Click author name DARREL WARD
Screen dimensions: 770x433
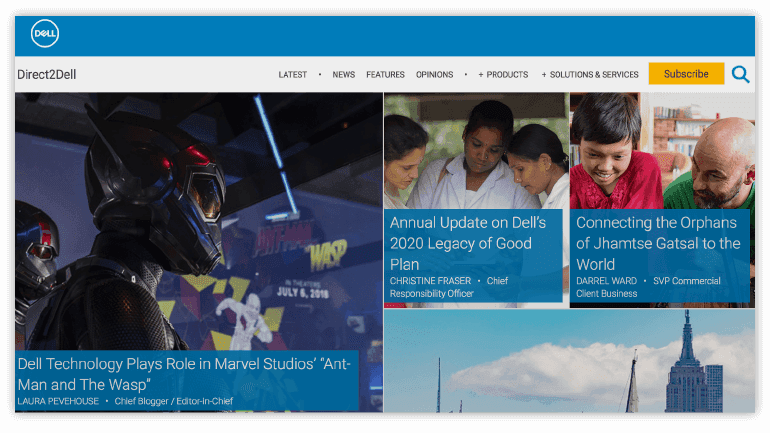pyautogui.click(x=606, y=281)
